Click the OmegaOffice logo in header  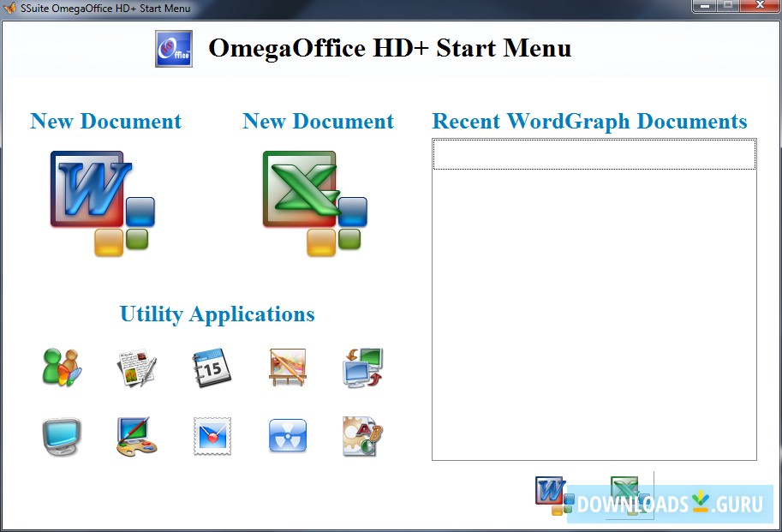pos(174,49)
